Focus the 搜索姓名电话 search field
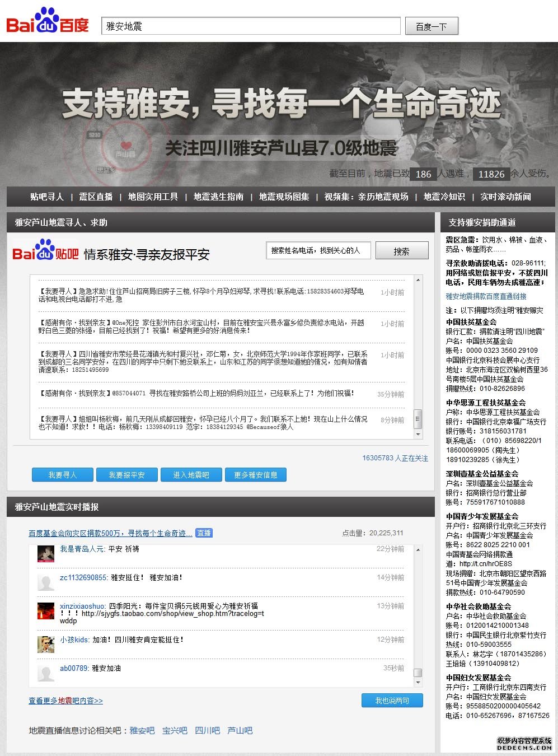Image resolution: width=558 pixels, height=756 pixels. click(318, 250)
